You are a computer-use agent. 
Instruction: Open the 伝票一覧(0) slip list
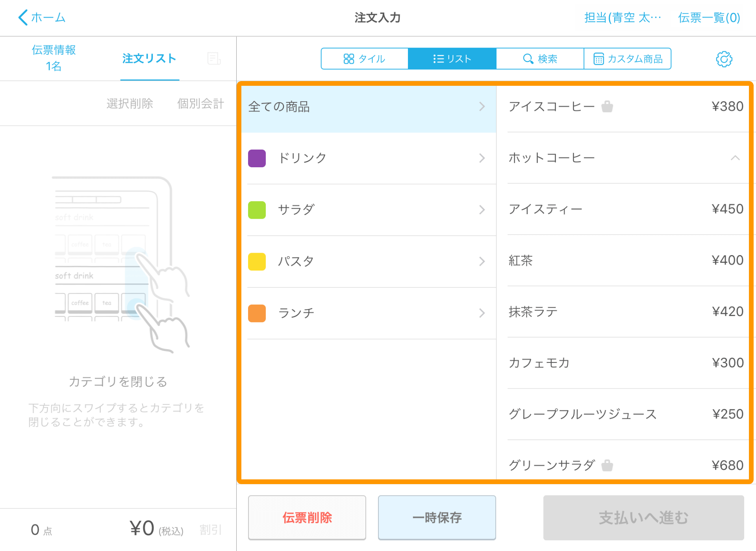click(709, 18)
